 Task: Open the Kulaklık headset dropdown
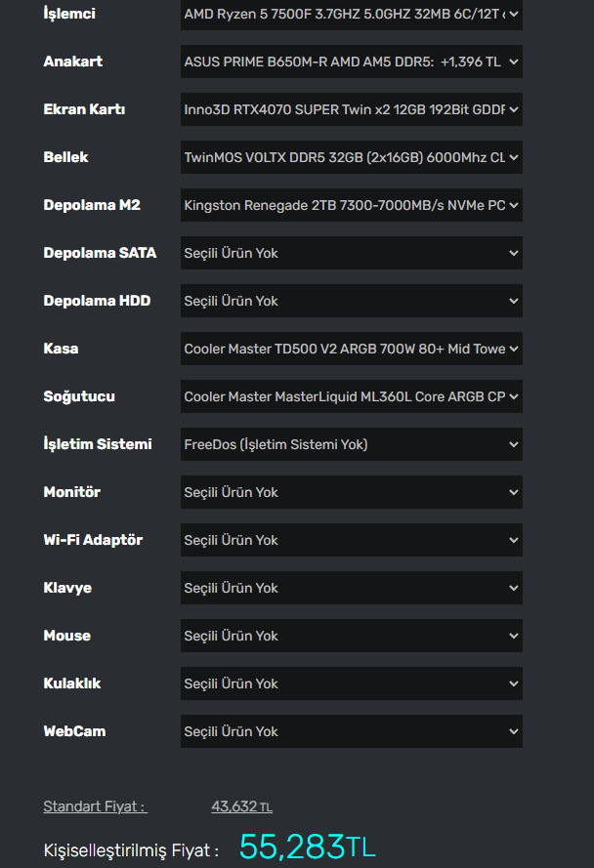click(x=351, y=683)
